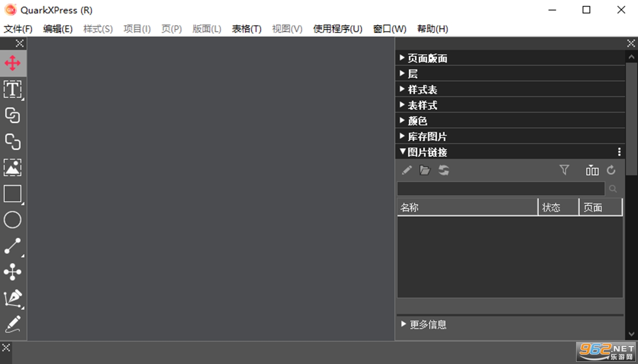Screen dimensions: 638x364
Task: Select the Text Unlinking tool
Action: (12, 141)
